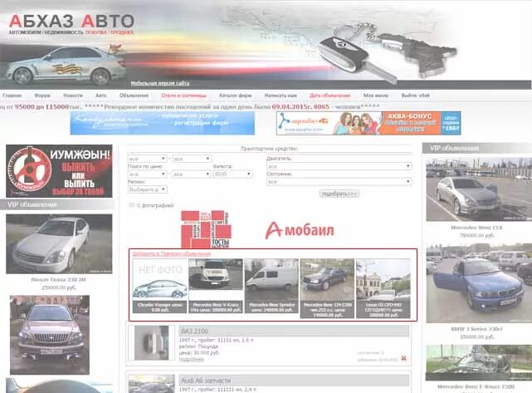Click the Nissan Teana 230 JM caption
This screenshot has height=393, width=532.
click(58, 279)
